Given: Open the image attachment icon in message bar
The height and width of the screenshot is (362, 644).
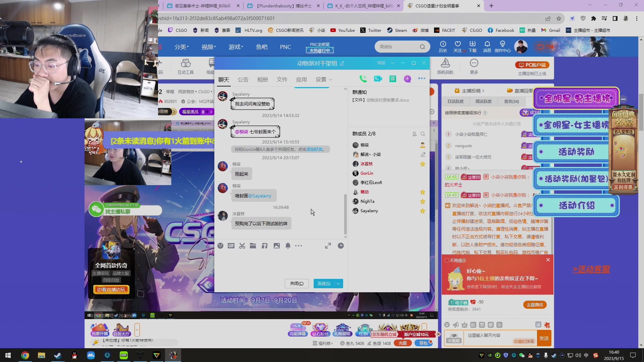Looking at the screenshot, I should tap(276, 246).
